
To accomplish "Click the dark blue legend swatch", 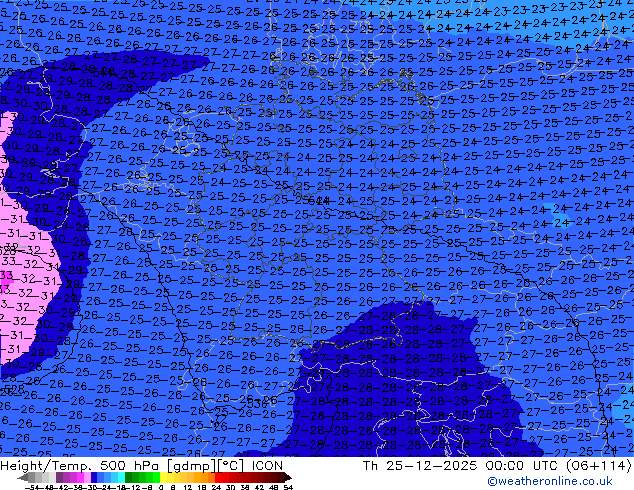I will click(94, 477).
